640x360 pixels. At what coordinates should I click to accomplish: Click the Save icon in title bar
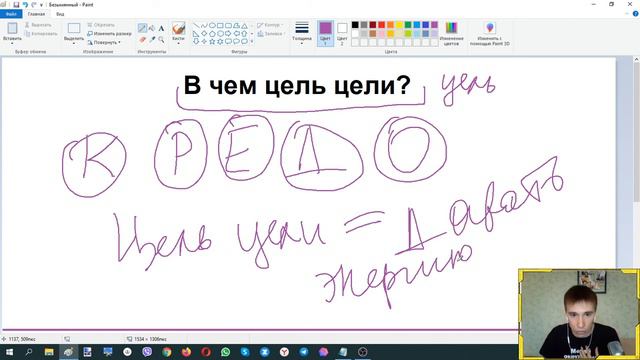coord(16,4)
